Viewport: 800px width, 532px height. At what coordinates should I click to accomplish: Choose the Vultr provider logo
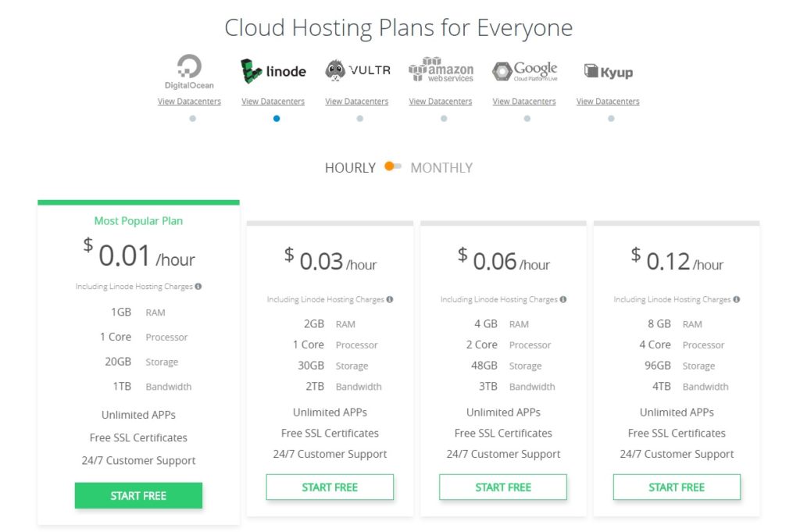click(x=357, y=70)
